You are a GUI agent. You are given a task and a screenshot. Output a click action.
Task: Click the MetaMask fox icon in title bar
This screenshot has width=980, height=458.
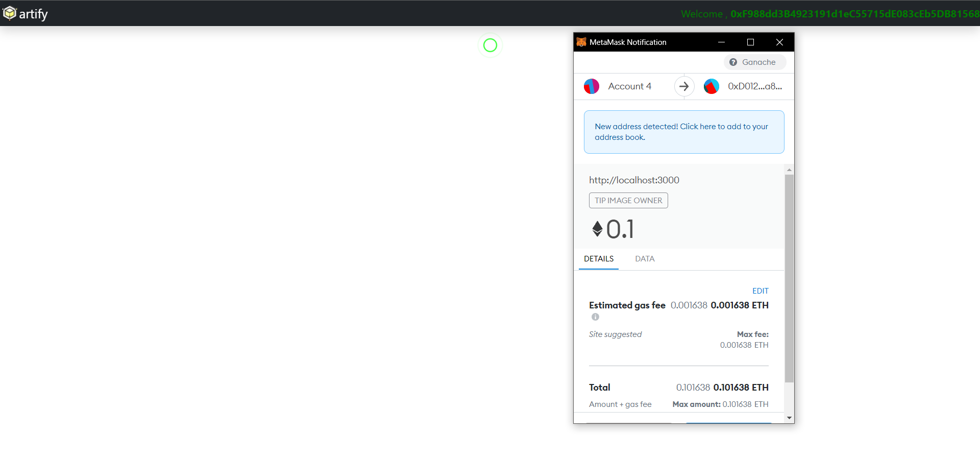[581, 42]
